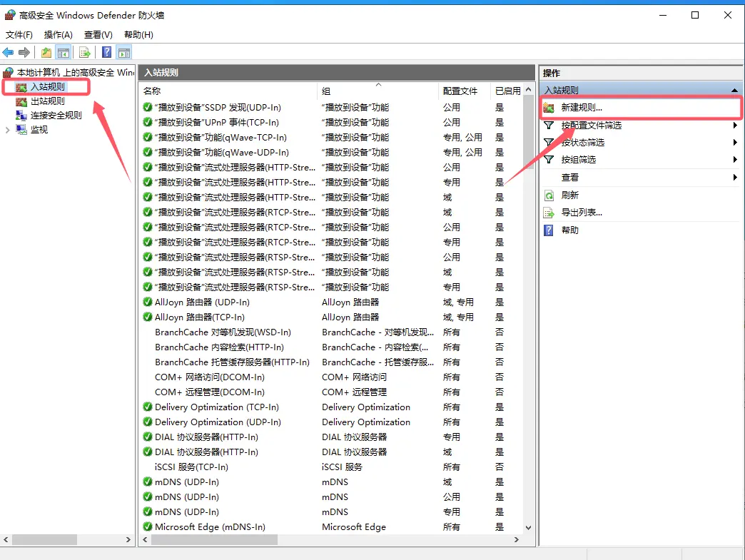Viewport: 745px width, 560px height.
Task: Collapse the 入站规则 actions section header
Action: point(734,91)
